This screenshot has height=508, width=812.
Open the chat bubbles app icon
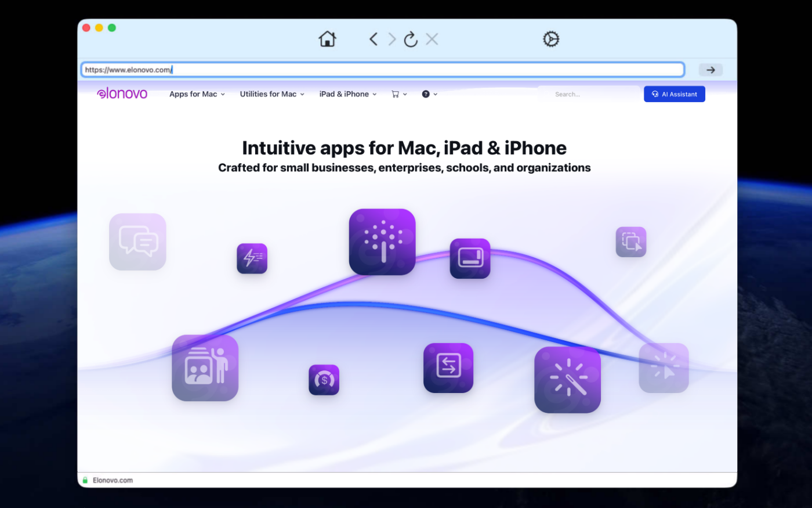(x=137, y=242)
